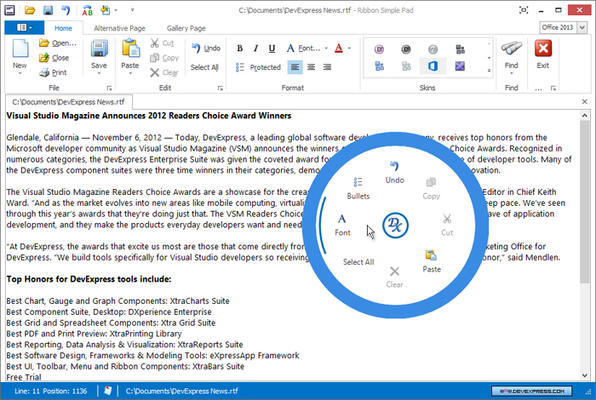Click the Save icon in the ribbon

(x=99, y=49)
